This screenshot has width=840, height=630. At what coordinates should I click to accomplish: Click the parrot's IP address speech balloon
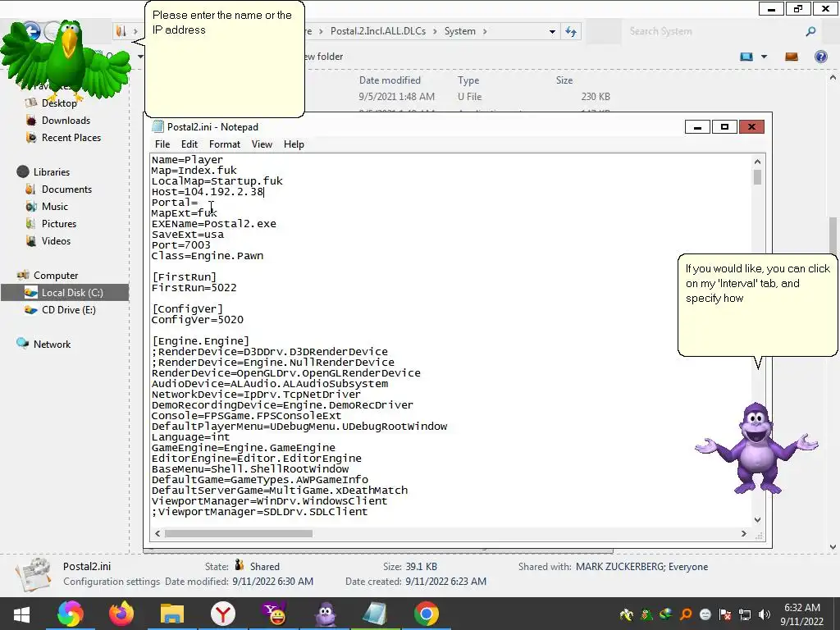point(225,59)
